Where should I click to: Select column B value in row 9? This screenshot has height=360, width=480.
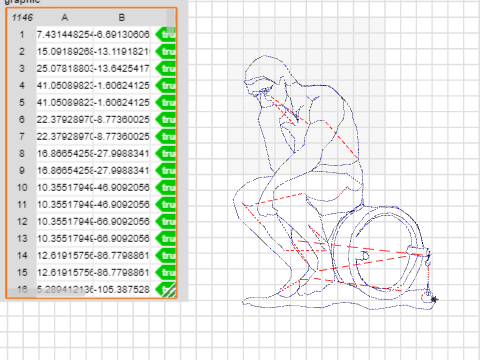coord(122,170)
